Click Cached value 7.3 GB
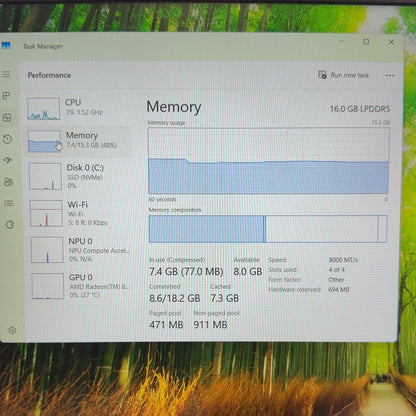 pos(225,298)
